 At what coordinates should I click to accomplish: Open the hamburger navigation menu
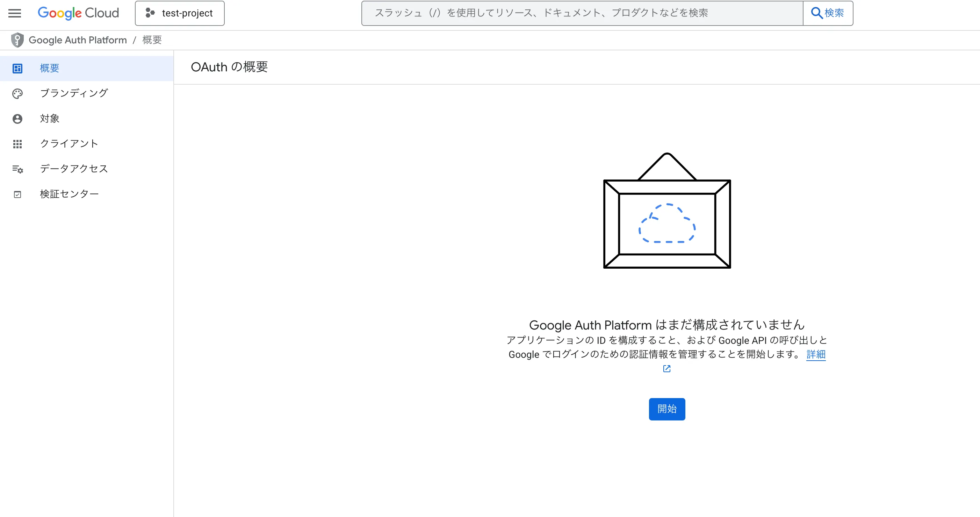[14, 13]
